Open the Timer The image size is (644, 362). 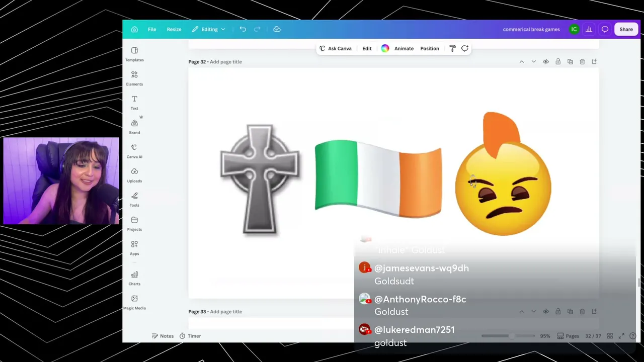[190, 336]
